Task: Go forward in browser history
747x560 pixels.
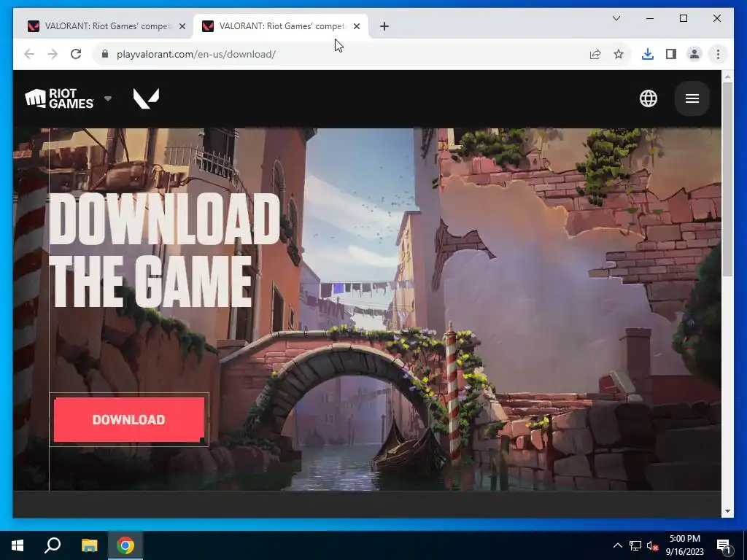Action: [53, 54]
